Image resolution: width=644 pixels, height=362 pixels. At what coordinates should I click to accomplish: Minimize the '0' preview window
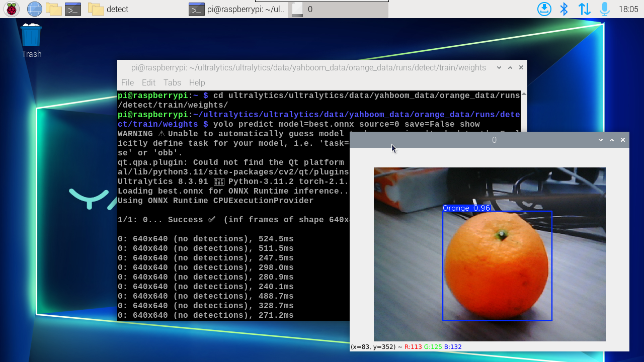pos(600,140)
